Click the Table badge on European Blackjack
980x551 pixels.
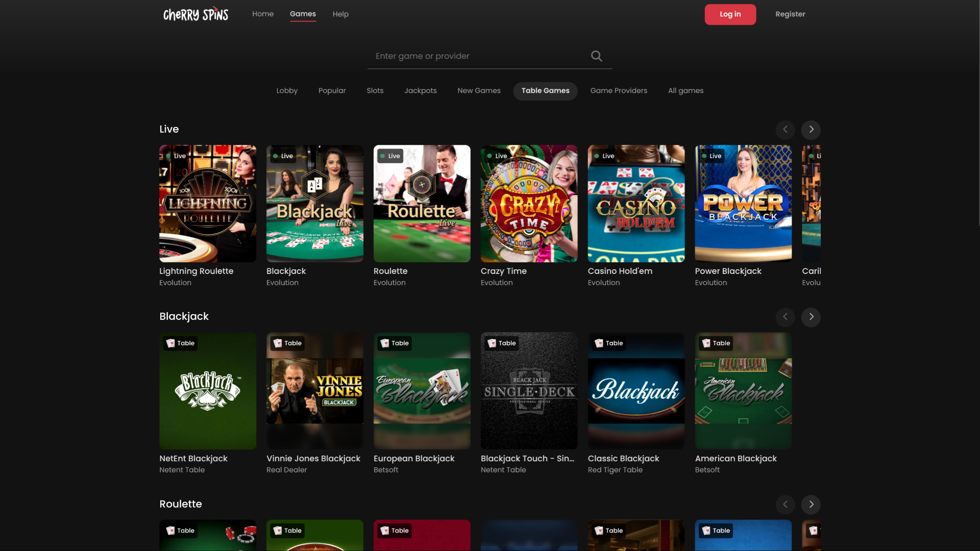coord(394,343)
